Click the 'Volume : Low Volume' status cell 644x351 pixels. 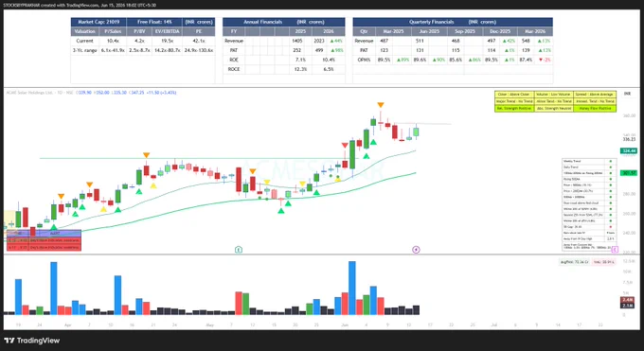coord(554,95)
